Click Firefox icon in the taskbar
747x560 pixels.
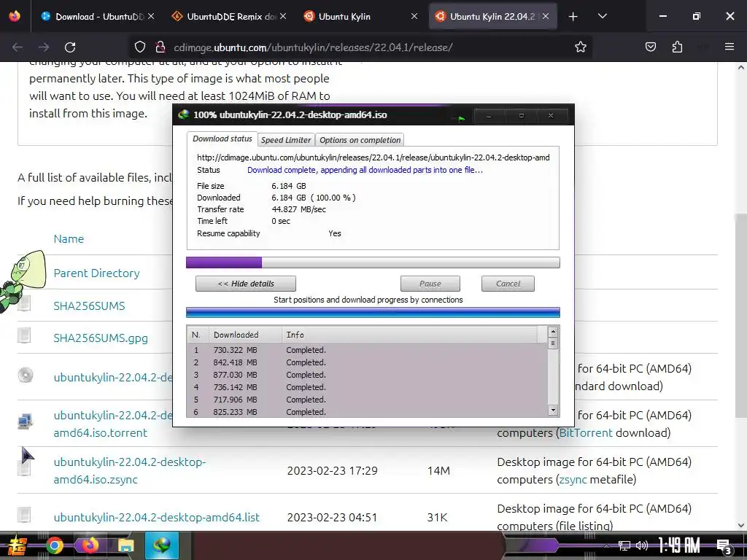tap(90, 545)
